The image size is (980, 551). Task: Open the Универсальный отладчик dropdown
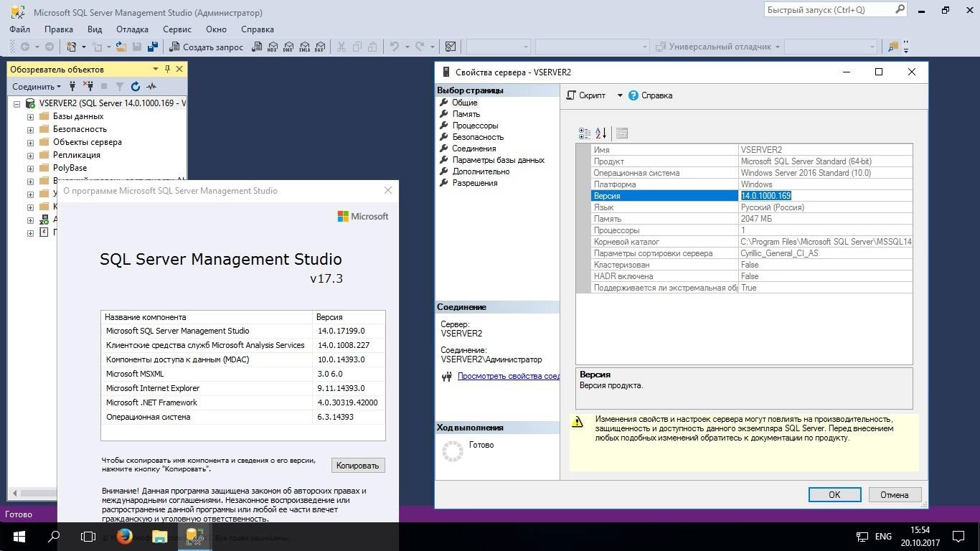777,47
